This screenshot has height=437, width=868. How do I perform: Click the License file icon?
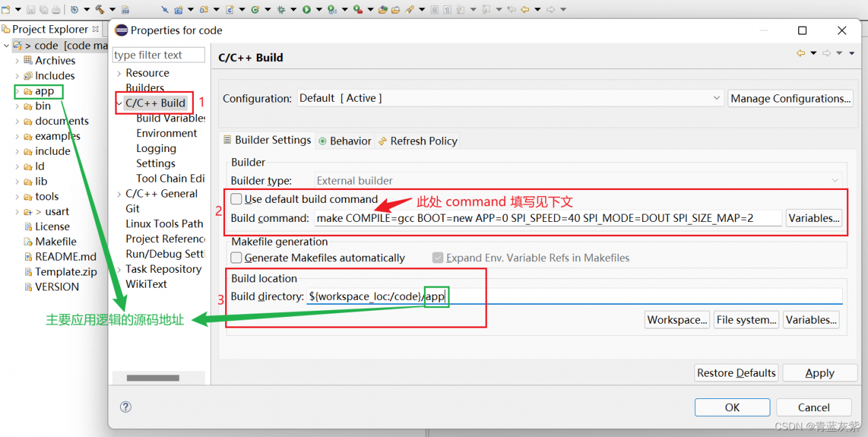28,227
